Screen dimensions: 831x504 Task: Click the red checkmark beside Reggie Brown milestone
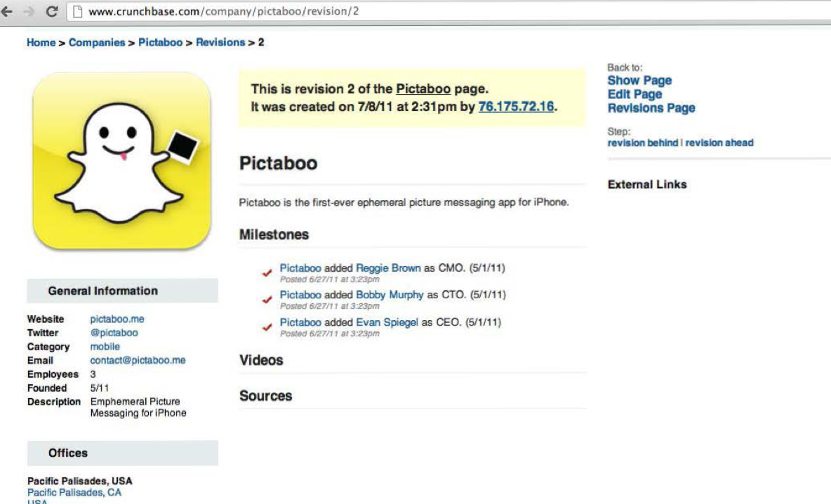267,273
